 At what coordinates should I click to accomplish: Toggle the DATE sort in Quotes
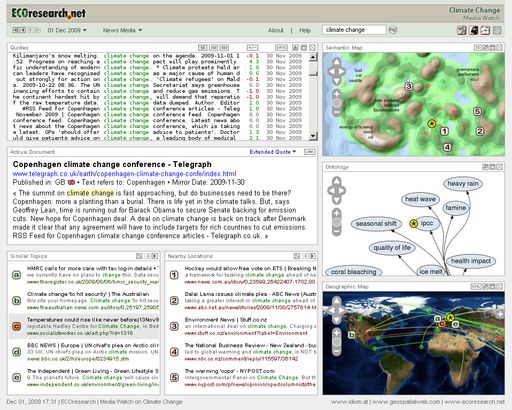point(282,48)
